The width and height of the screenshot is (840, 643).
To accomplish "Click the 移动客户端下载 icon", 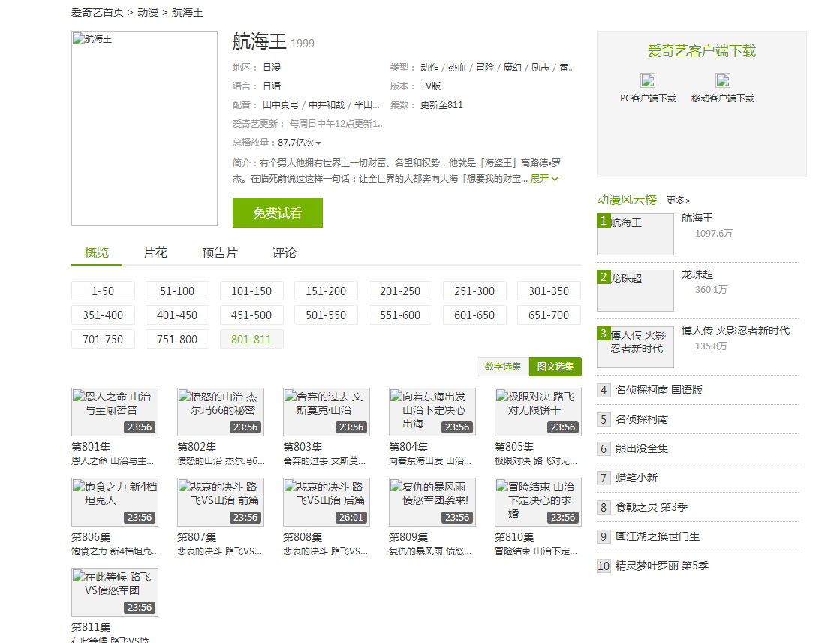I will (x=723, y=80).
